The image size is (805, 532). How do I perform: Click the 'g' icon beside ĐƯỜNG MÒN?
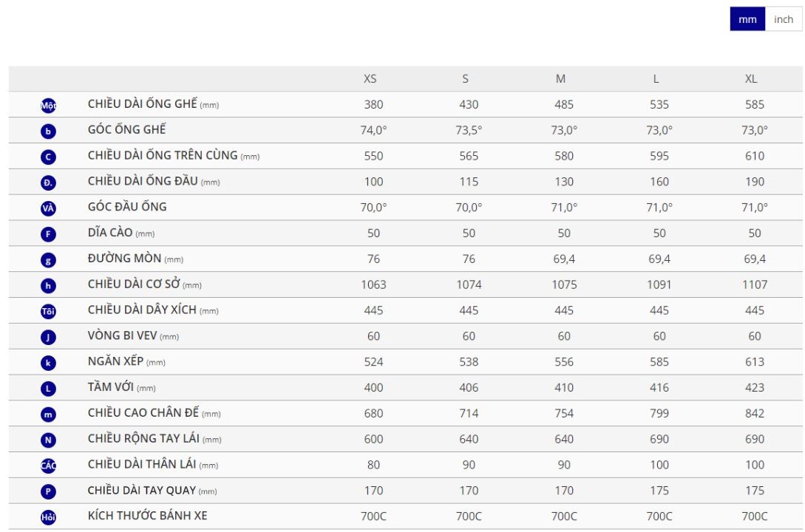click(48, 260)
